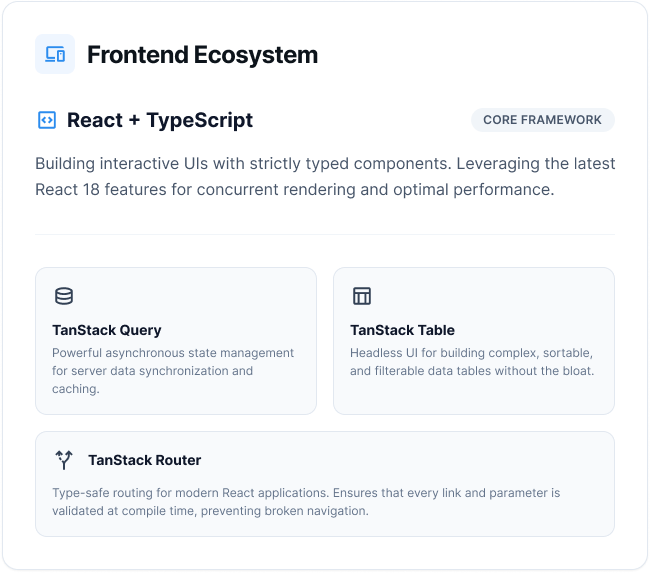Viewport: 650px width, 573px height.
Task: Click the TanStack Query card title
Action: pos(107,330)
